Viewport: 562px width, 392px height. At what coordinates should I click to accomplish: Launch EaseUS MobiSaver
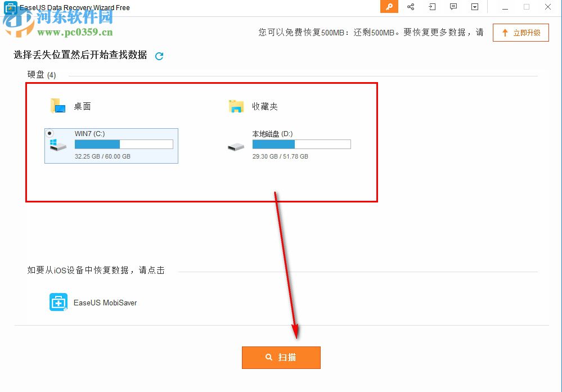(57, 301)
